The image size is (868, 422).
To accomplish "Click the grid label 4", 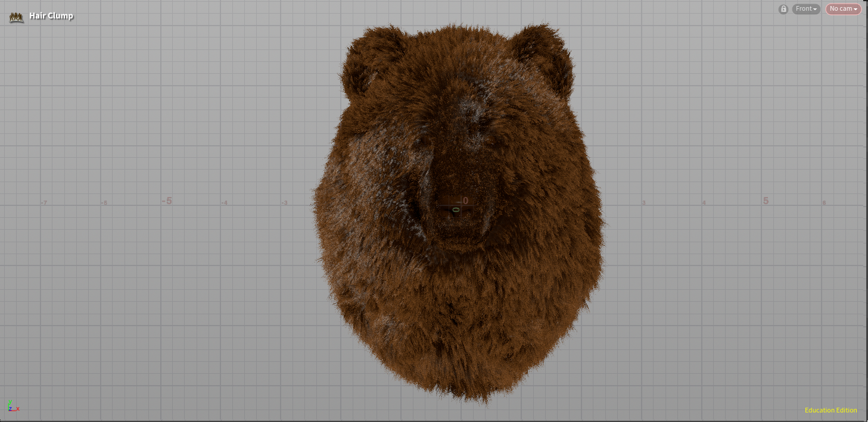I will [704, 203].
